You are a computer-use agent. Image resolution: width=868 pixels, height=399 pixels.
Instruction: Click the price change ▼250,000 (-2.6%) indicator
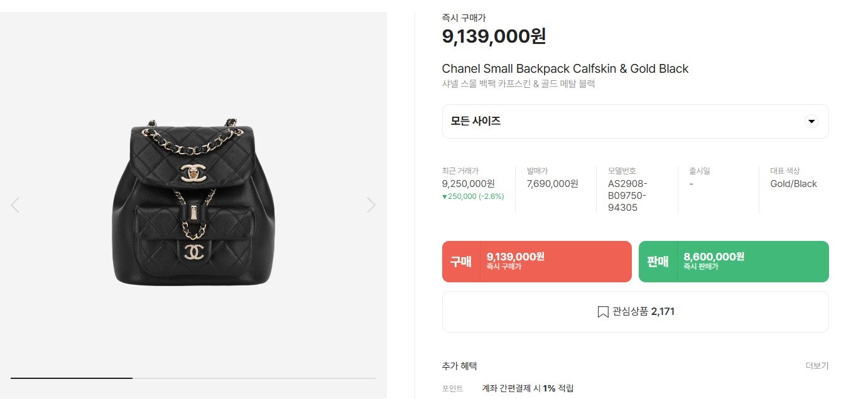pyautogui.click(x=473, y=196)
